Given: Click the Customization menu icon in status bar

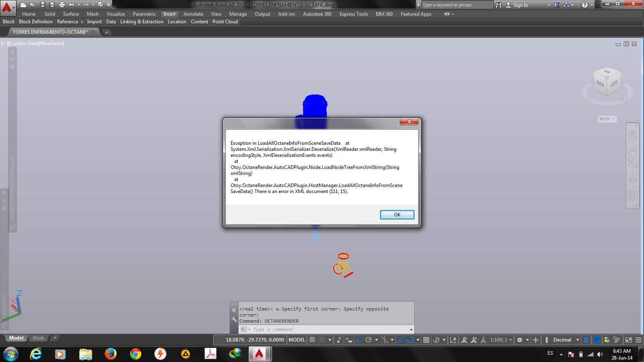Looking at the screenshot, I should tap(638, 340).
